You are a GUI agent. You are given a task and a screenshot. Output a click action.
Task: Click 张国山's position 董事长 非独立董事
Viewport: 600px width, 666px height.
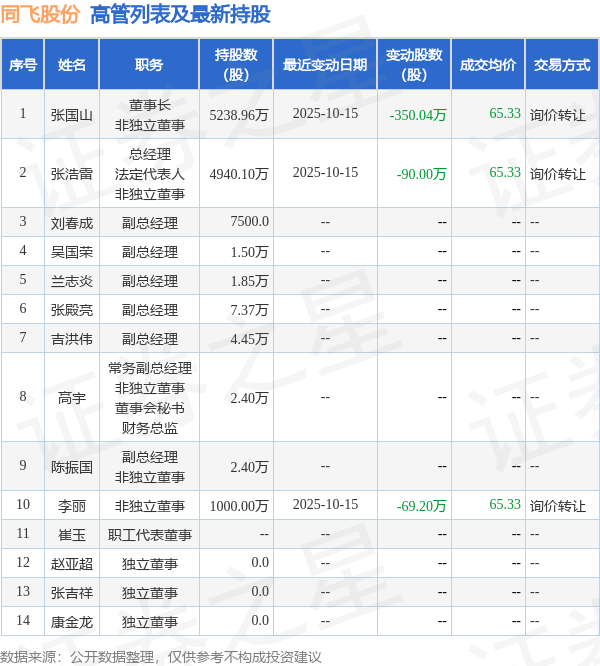tap(149, 115)
